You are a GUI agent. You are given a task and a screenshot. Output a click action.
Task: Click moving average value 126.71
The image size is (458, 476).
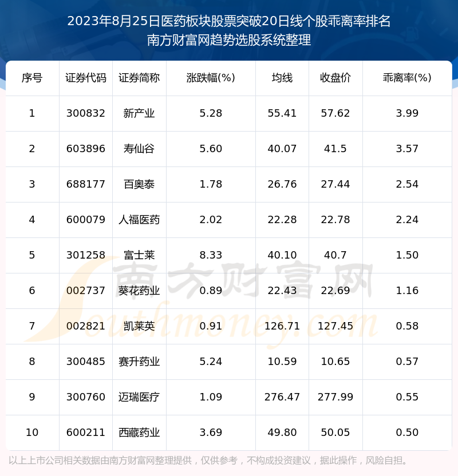282,326
